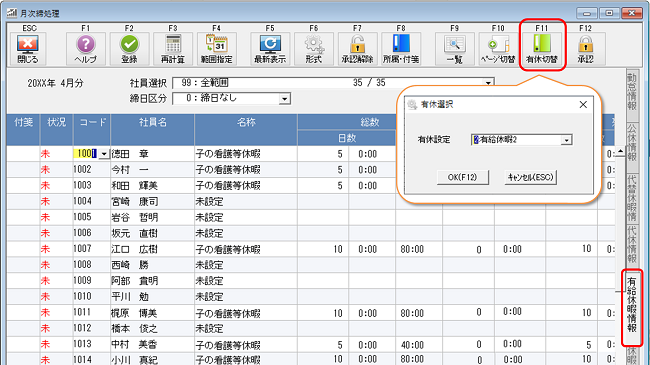Click the 承認解除 unlock icon
This screenshot has width=650, height=365.
tap(357, 49)
